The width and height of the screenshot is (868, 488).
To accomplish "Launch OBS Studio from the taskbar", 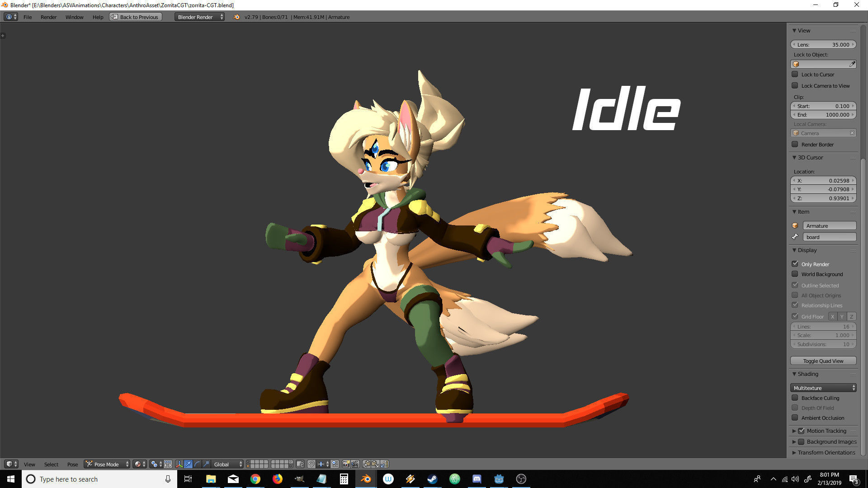I will click(x=521, y=479).
